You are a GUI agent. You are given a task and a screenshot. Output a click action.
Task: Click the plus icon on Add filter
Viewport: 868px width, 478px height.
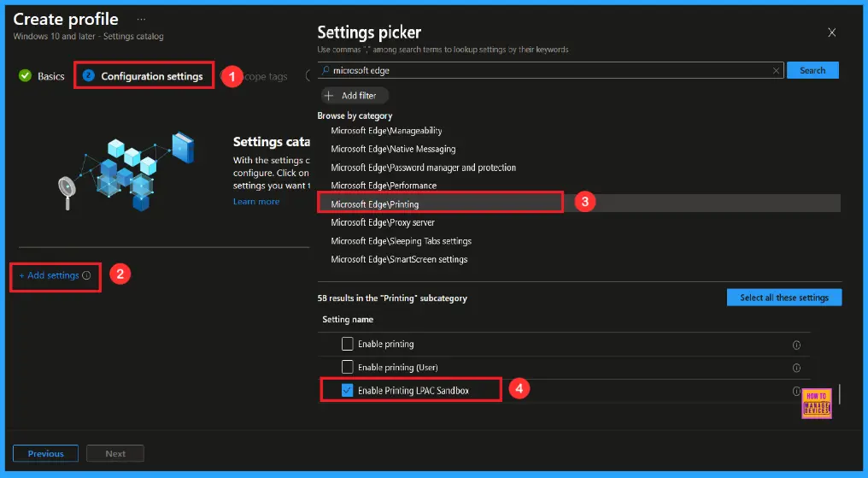329,96
